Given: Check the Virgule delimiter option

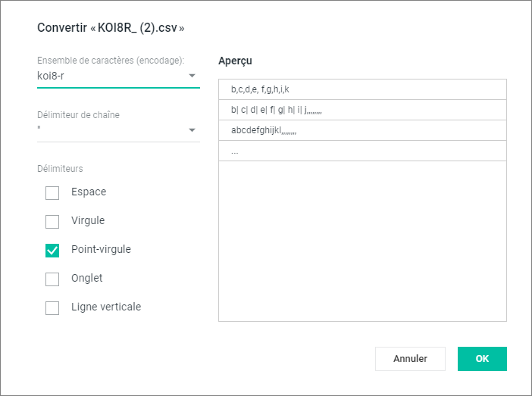Looking at the screenshot, I should point(52,222).
